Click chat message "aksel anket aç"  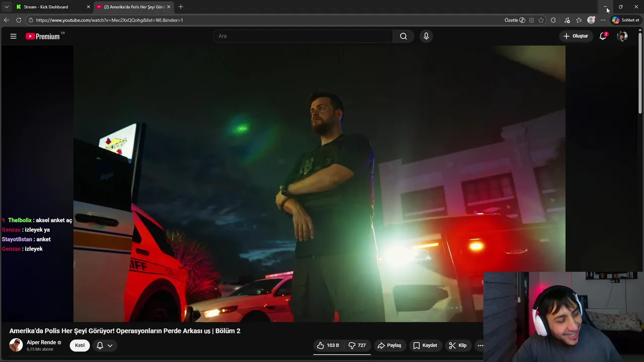[54, 220]
